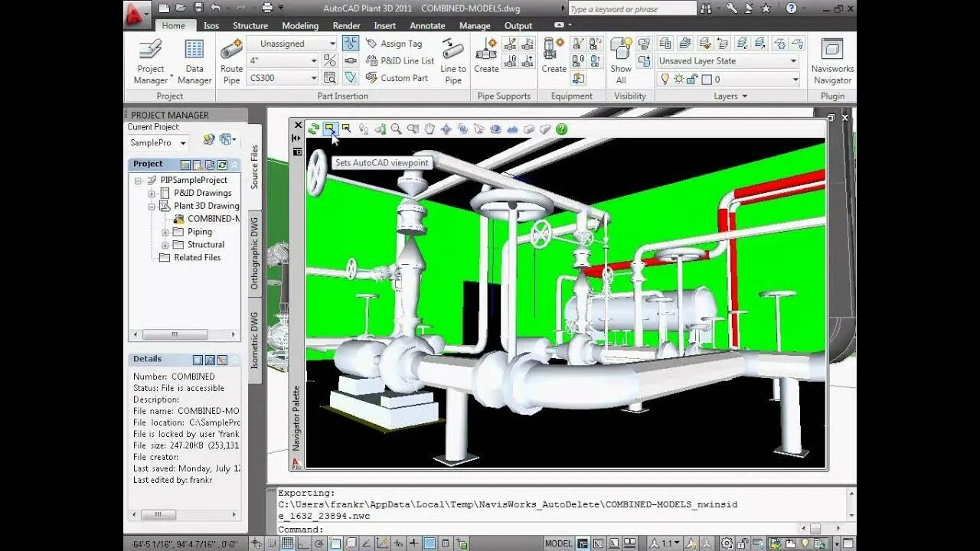
Task: Toggle the highlighted status bar mode button
Action: click(430, 543)
